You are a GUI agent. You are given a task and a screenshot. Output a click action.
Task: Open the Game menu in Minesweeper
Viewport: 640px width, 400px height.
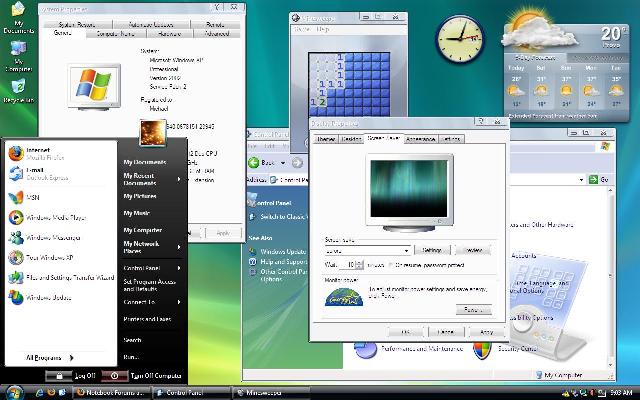point(302,29)
